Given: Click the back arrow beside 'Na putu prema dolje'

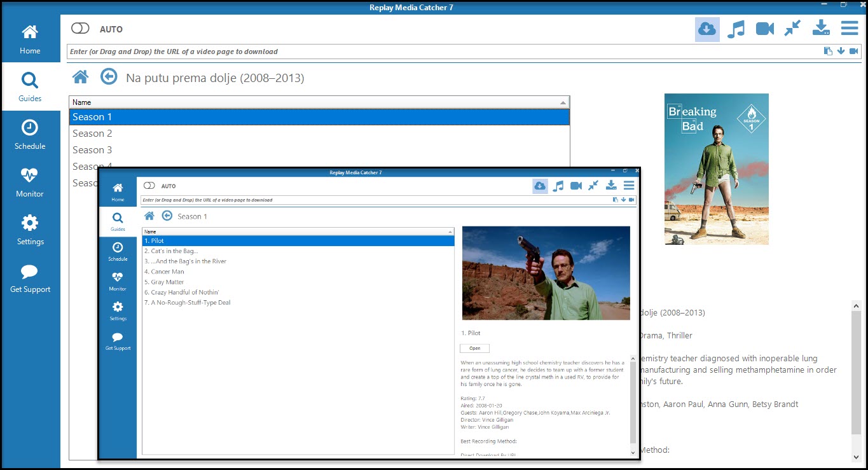Looking at the screenshot, I should click(x=109, y=77).
